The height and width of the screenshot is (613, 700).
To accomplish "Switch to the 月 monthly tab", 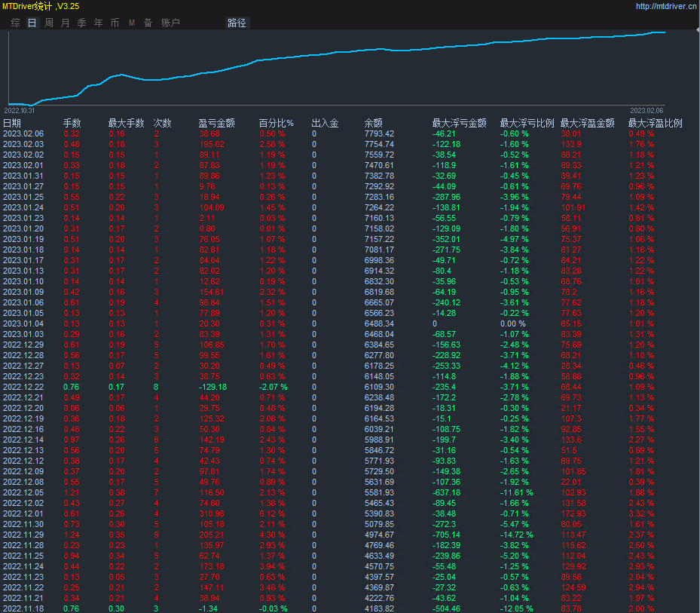I will (65, 23).
